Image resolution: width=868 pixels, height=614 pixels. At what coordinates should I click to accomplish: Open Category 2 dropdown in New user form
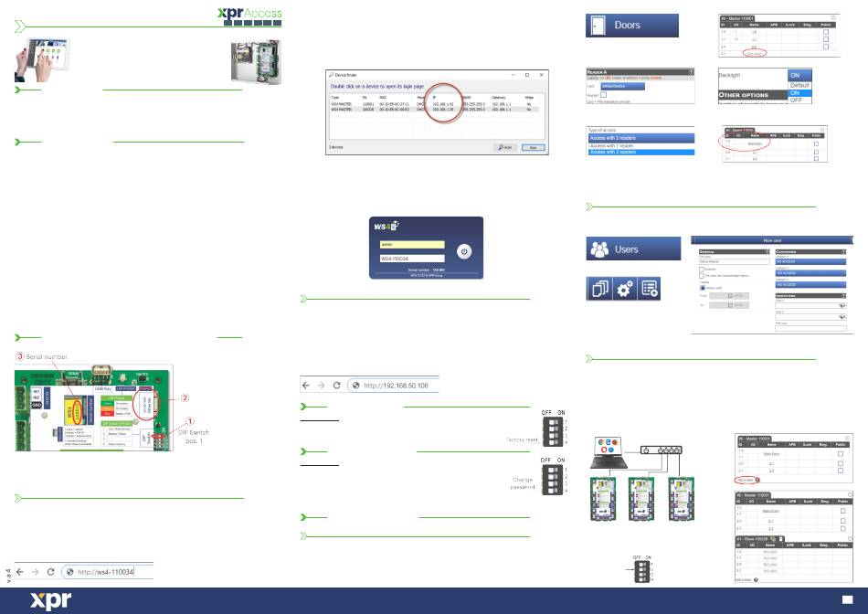coord(810,273)
